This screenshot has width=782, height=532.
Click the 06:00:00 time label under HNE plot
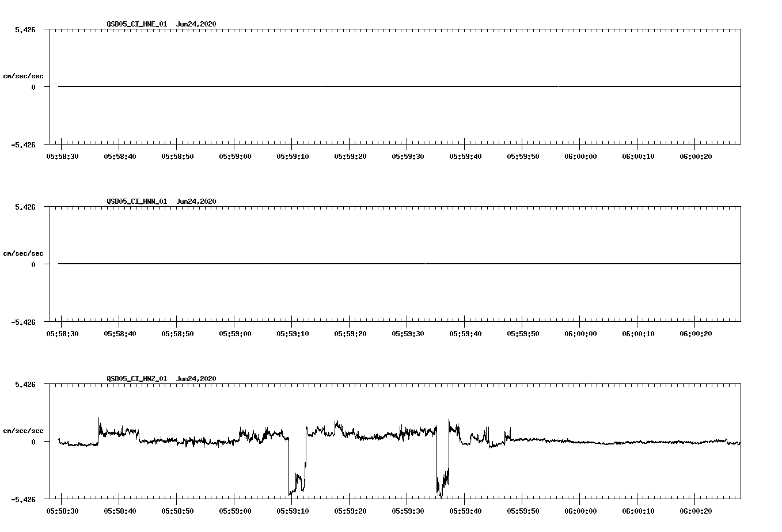(580, 156)
